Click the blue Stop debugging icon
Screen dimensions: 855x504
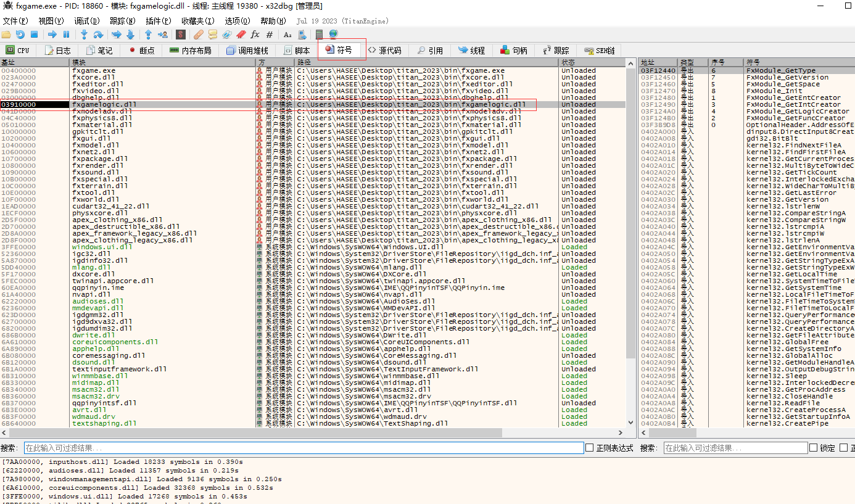click(35, 35)
